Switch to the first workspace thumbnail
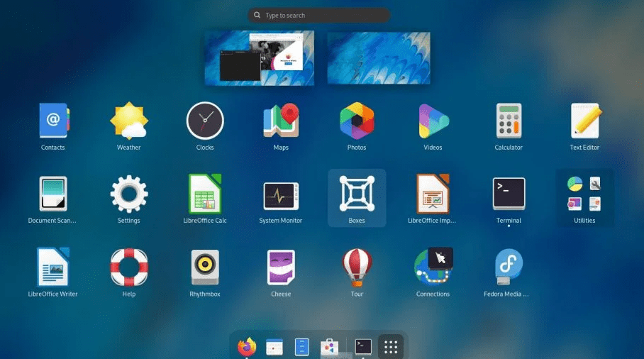644x359 pixels. point(260,58)
